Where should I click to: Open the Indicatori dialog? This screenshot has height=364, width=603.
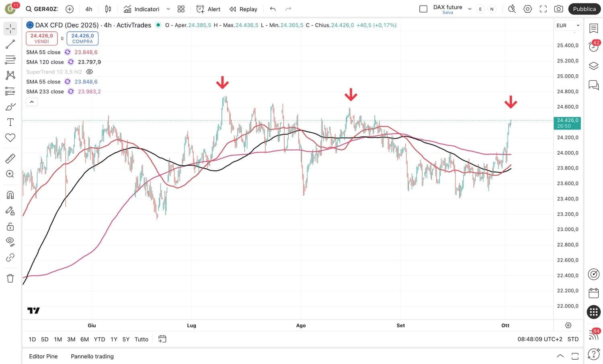[x=142, y=9]
